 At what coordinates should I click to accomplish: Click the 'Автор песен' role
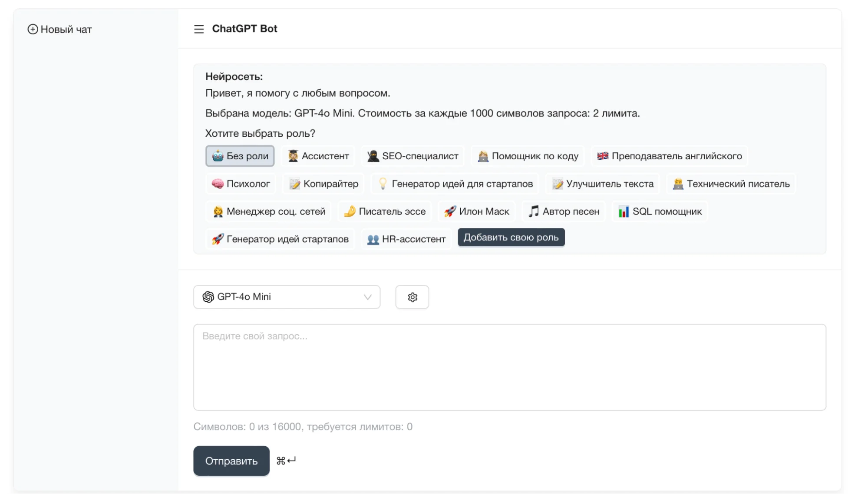click(564, 211)
